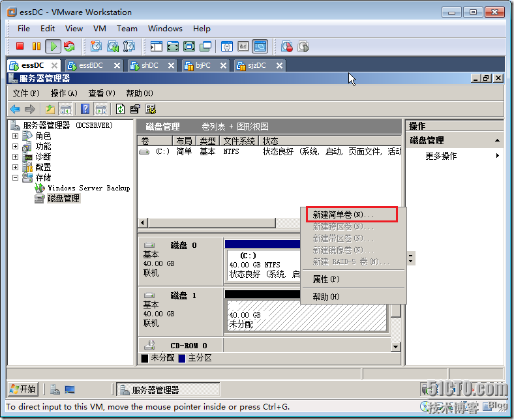The width and height of the screenshot is (514, 420).
Task: Click the VMware Power On play icon
Action: [x=53, y=46]
